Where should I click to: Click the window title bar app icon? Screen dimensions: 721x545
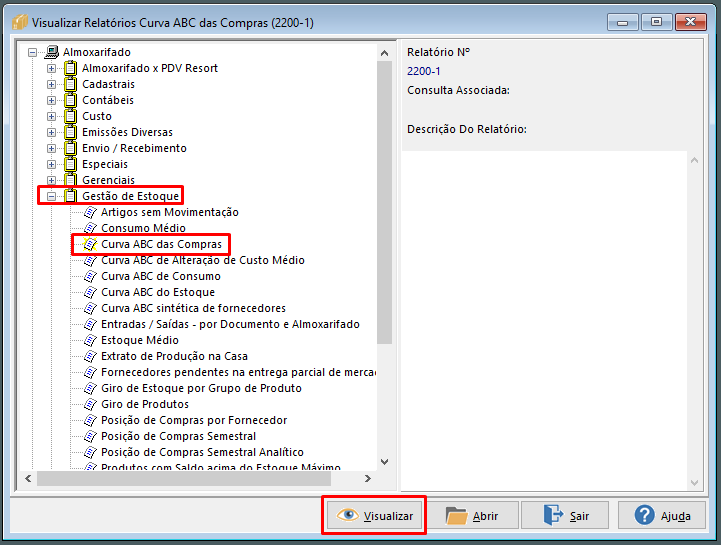20,22
